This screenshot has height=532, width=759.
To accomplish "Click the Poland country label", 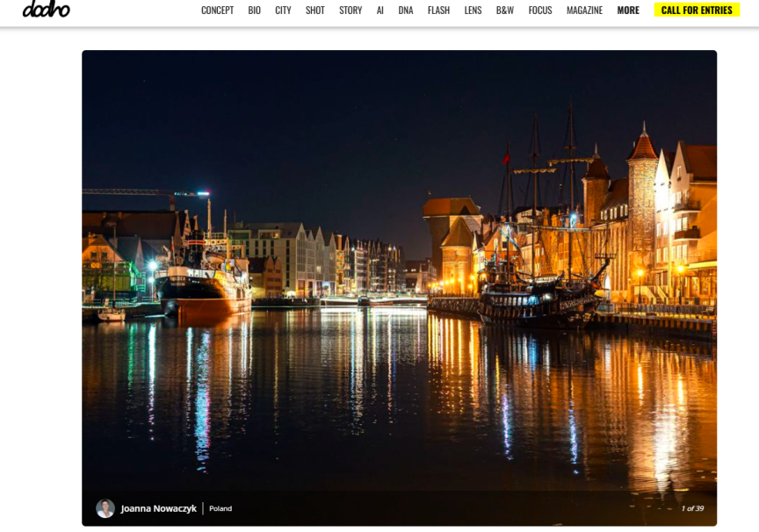I will [x=220, y=508].
